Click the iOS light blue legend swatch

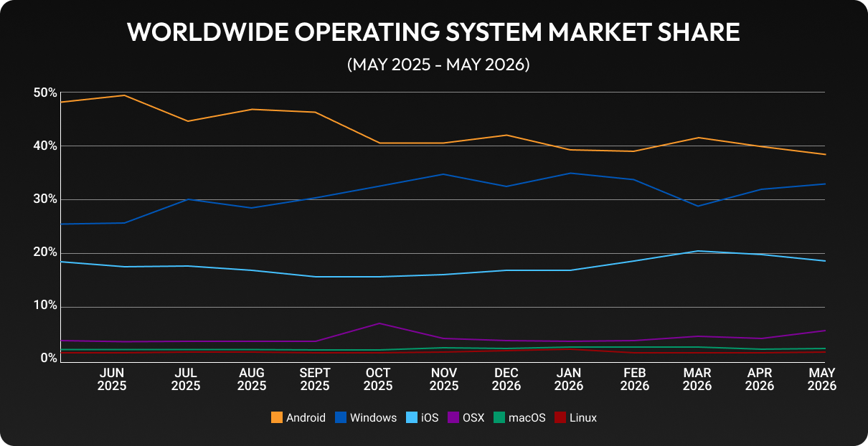(412, 417)
